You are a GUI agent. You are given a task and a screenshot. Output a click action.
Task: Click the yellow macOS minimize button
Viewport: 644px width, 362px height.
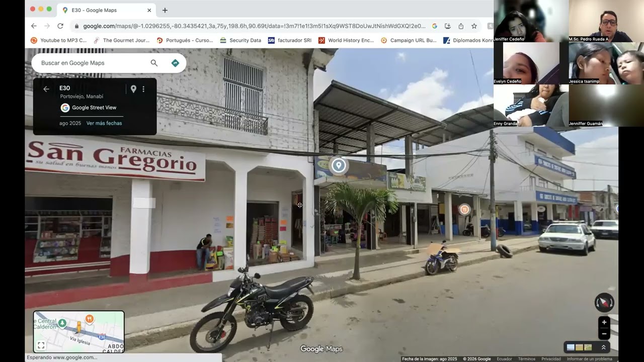coord(41,9)
